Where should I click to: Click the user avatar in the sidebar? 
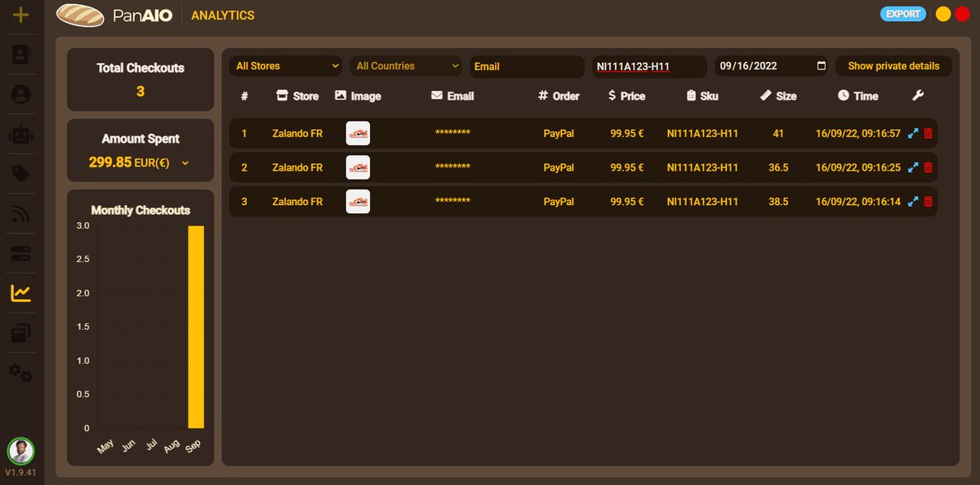(21, 451)
